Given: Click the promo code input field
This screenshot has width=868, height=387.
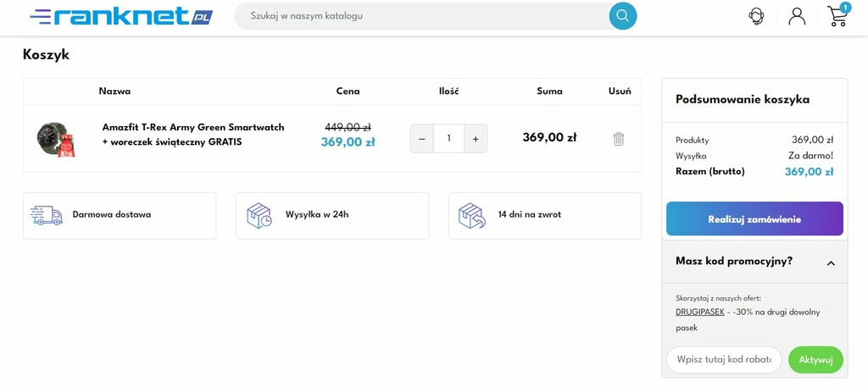Looking at the screenshot, I should click(x=724, y=360).
